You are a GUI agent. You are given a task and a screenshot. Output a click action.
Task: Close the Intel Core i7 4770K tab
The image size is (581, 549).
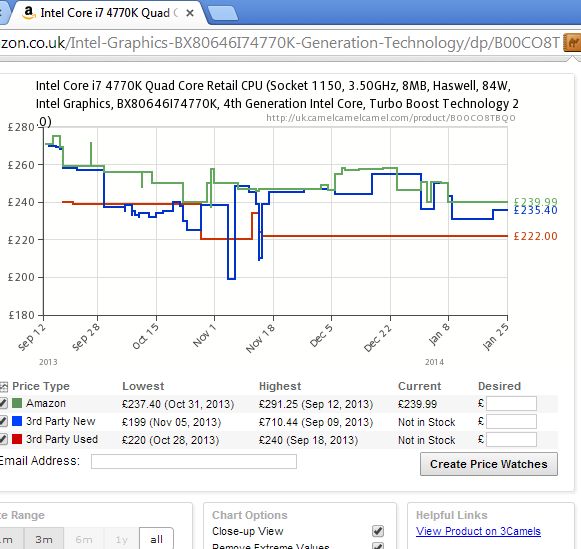click(x=190, y=13)
